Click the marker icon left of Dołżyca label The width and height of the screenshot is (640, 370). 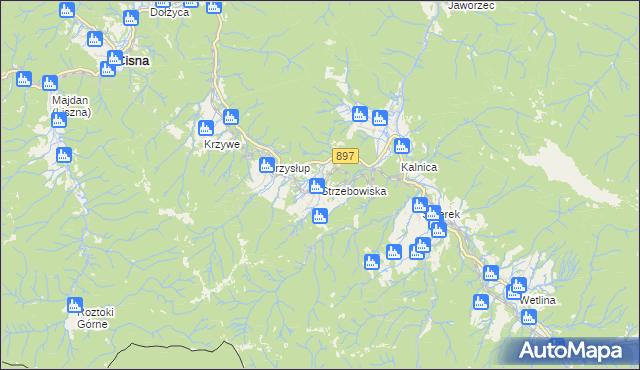click(x=131, y=18)
